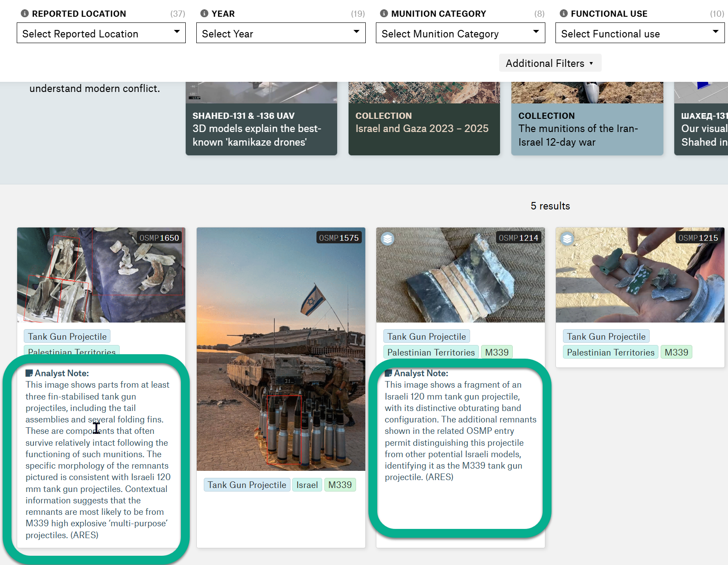728x565 pixels.
Task: Click the Functional Use info icon
Action: click(563, 14)
